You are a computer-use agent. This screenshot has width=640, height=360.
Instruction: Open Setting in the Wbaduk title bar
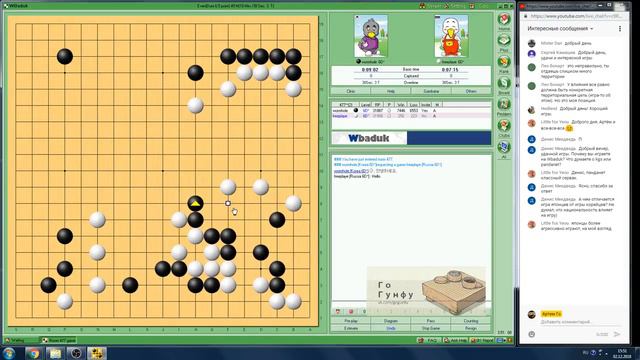coord(455,6)
